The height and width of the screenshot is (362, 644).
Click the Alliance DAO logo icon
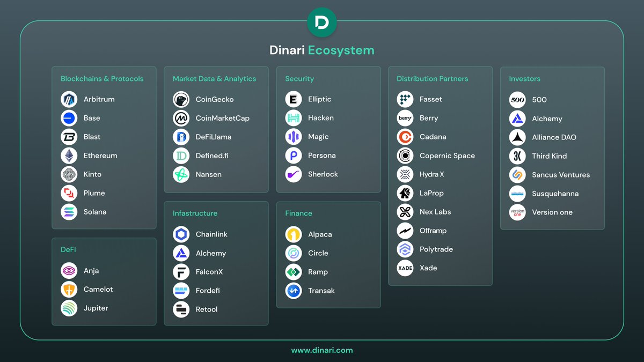[517, 137]
